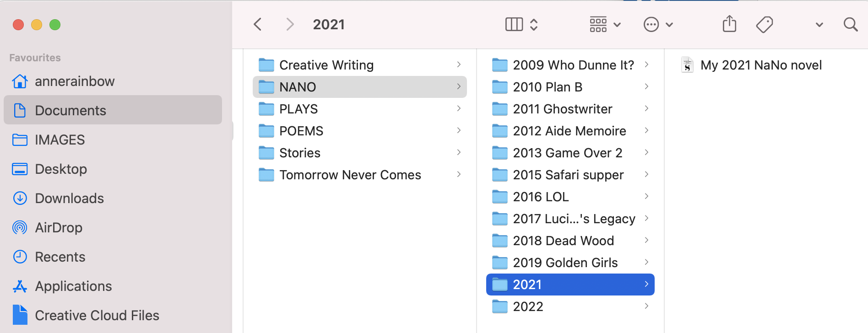Image resolution: width=868 pixels, height=333 pixels.
Task: Open search with the magnifier icon
Action: pyautogui.click(x=850, y=24)
